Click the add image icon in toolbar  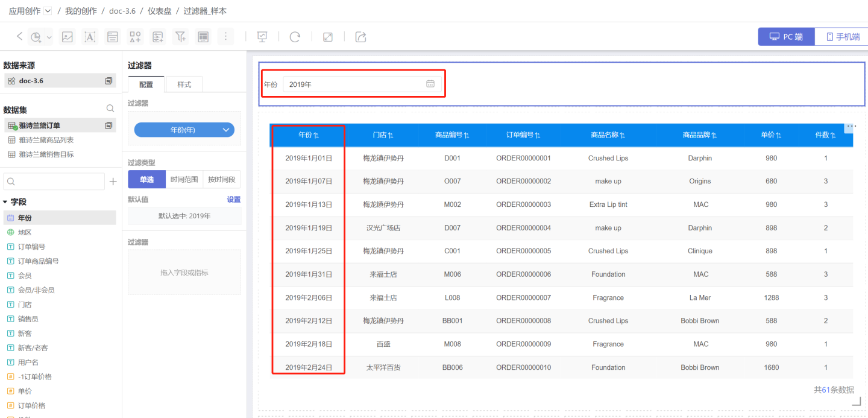point(68,37)
